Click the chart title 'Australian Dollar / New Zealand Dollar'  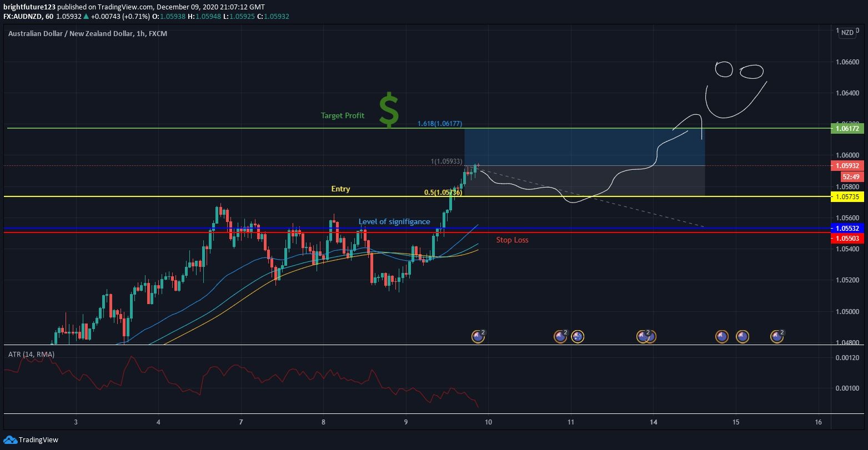point(71,33)
